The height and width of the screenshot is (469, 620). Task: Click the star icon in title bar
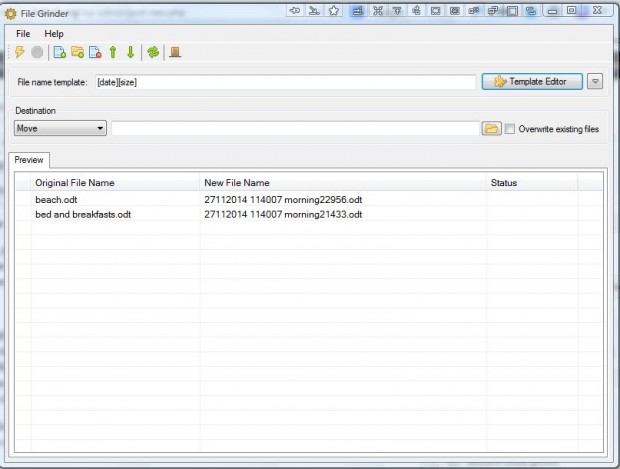tap(334, 11)
